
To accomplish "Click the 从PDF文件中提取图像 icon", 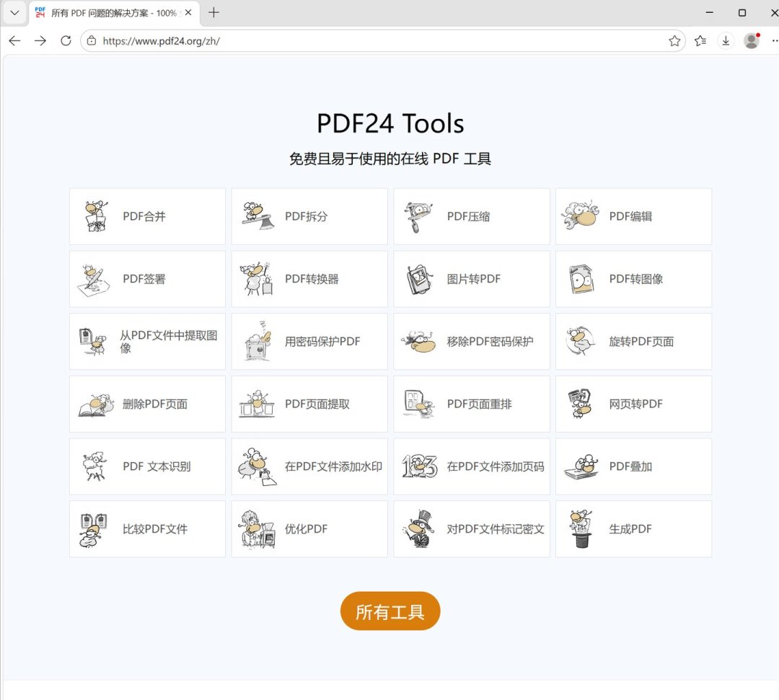I will click(93, 342).
